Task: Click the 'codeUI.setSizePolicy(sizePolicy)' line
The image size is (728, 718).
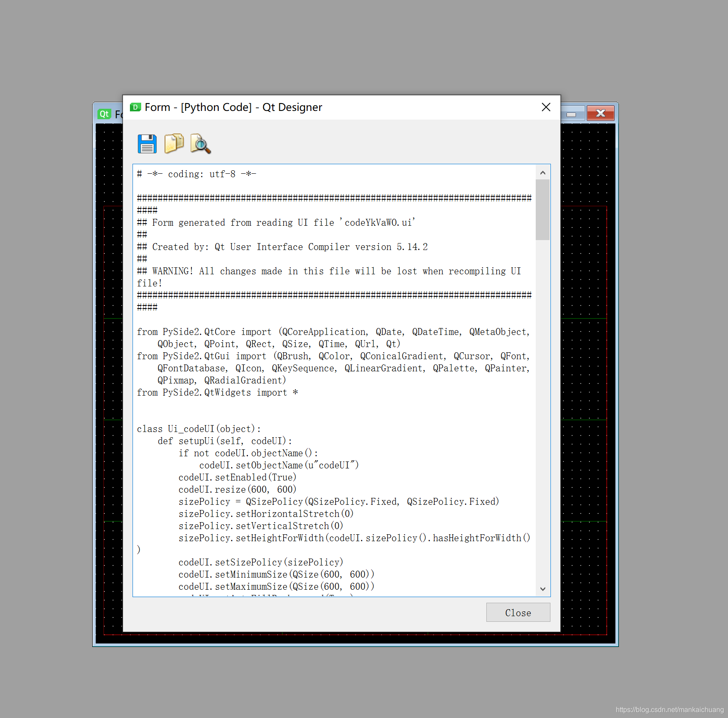Action: click(261, 562)
